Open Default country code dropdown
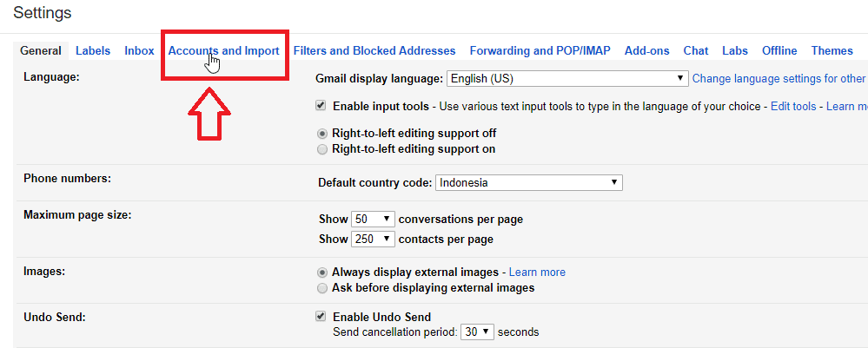868x348 pixels. [x=529, y=182]
